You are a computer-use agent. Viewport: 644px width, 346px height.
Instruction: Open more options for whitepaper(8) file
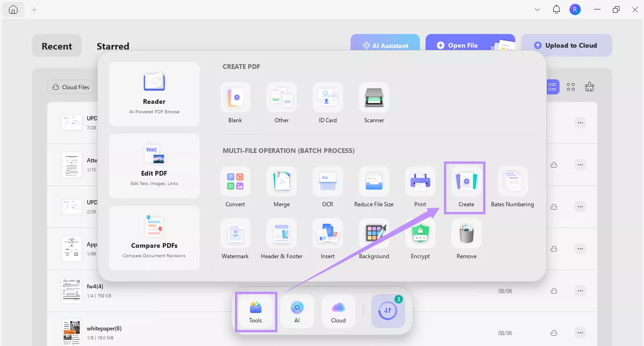pyautogui.click(x=580, y=333)
